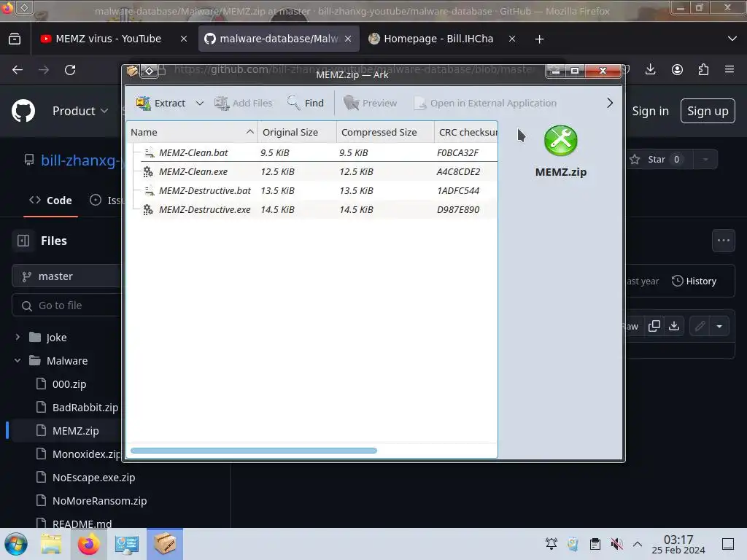Sort archive by Name column header
This screenshot has width=747, height=560.
pos(192,133)
